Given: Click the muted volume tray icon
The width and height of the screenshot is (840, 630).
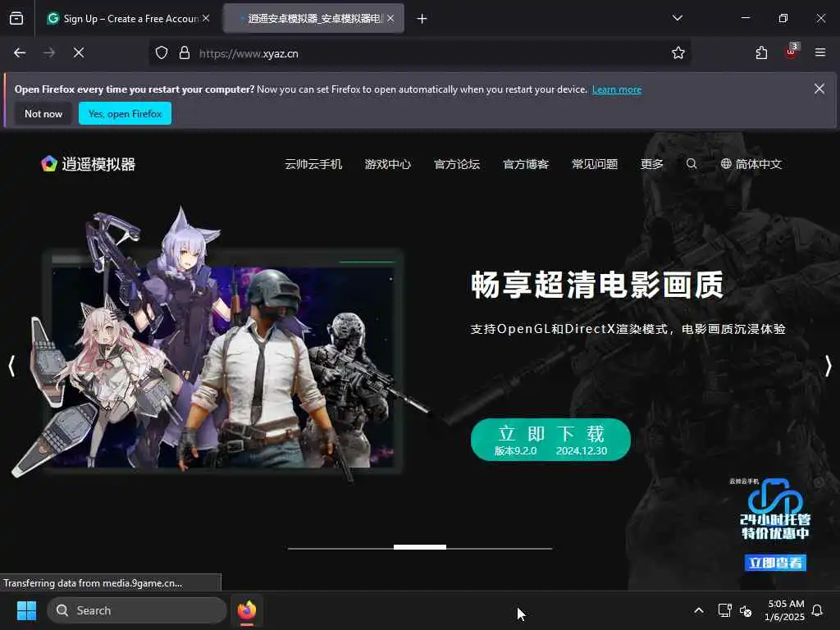Looking at the screenshot, I should 745,610.
